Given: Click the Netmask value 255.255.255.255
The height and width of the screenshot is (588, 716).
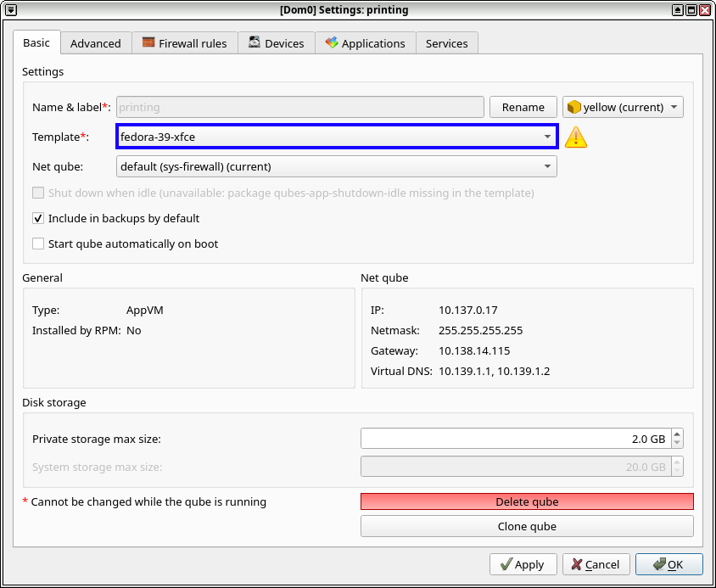Looking at the screenshot, I should [480, 330].
